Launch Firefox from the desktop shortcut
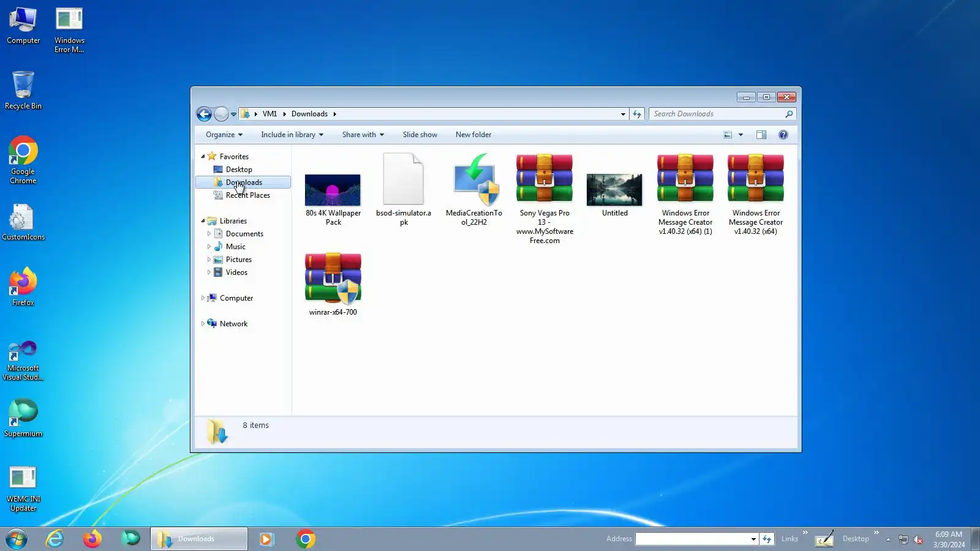 tap(23, 286)
